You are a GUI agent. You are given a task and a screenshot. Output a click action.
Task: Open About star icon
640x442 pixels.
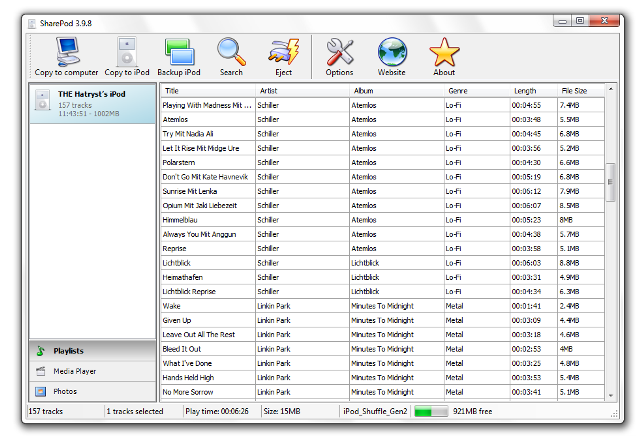click(444, 57)
